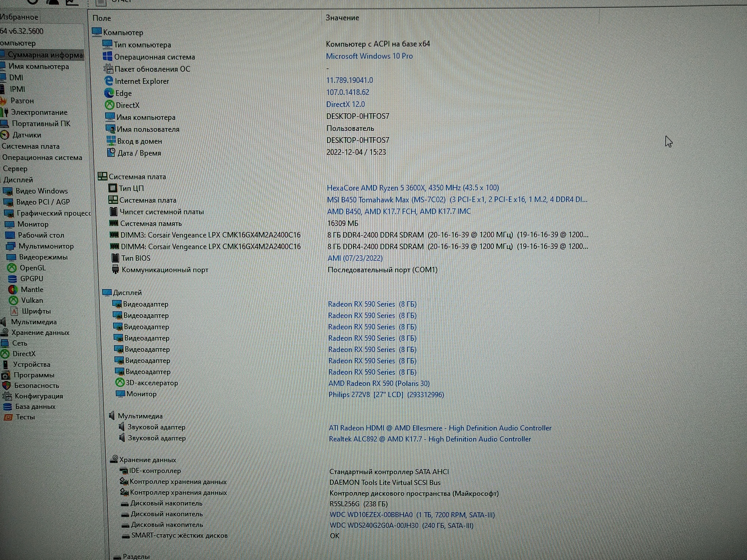The height and width of the screenshot is (560, 747).
Task: Open the Датчики sensors page
Action: click(27, 135)
